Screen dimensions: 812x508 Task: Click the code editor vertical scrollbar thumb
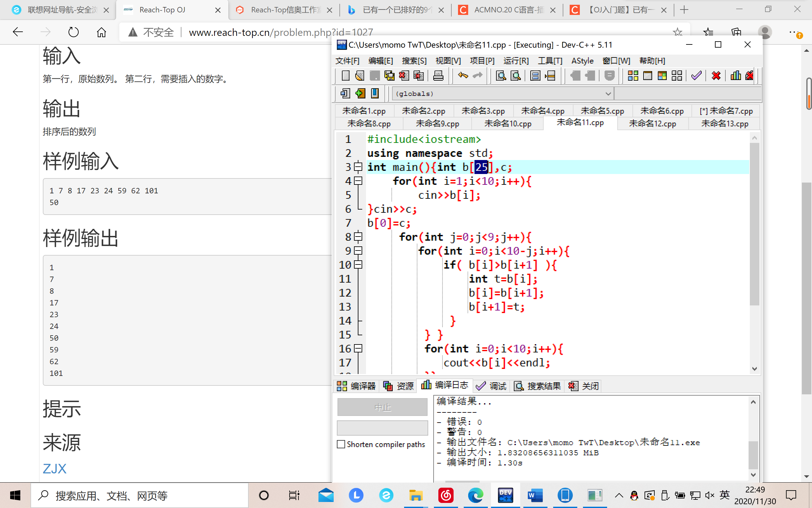[x=754, y=224]
